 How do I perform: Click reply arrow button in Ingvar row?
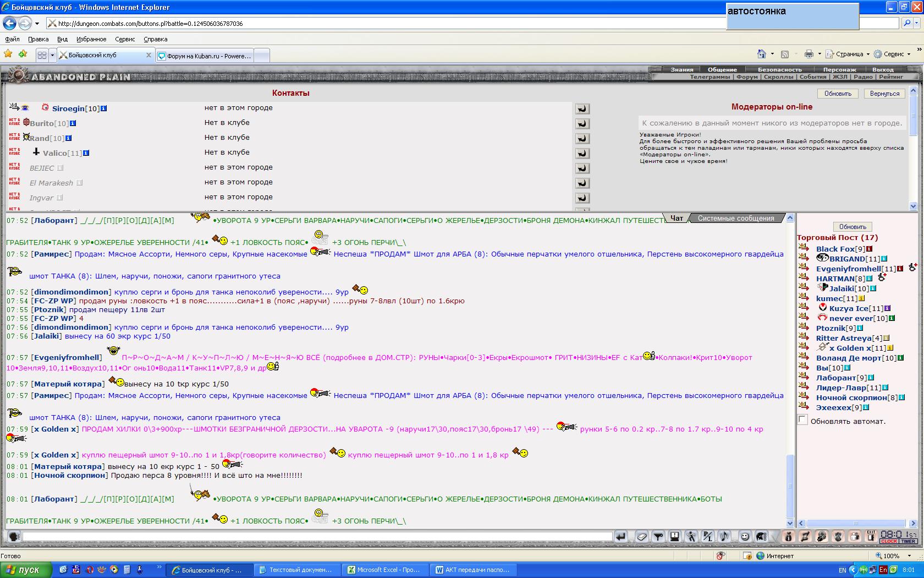coord(582,198)
